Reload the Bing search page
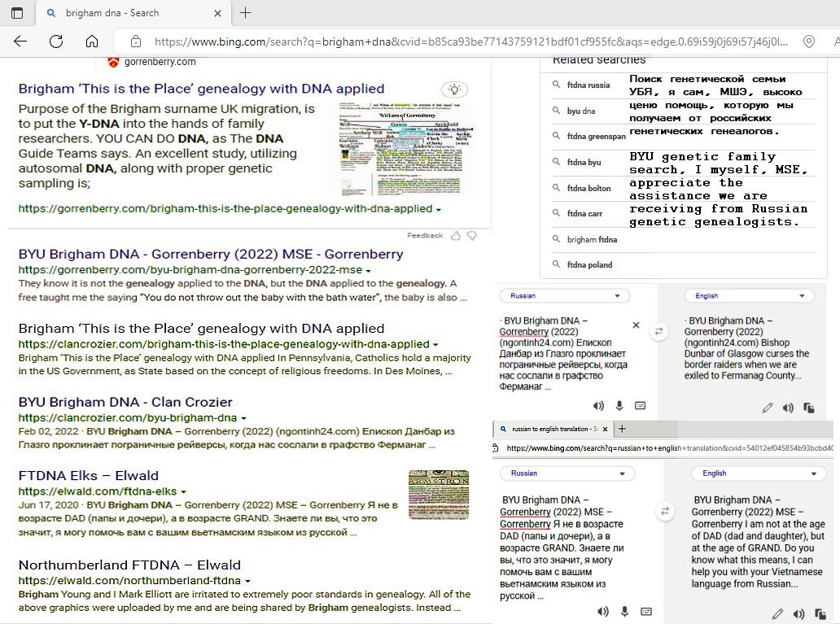 pos(56,41)
